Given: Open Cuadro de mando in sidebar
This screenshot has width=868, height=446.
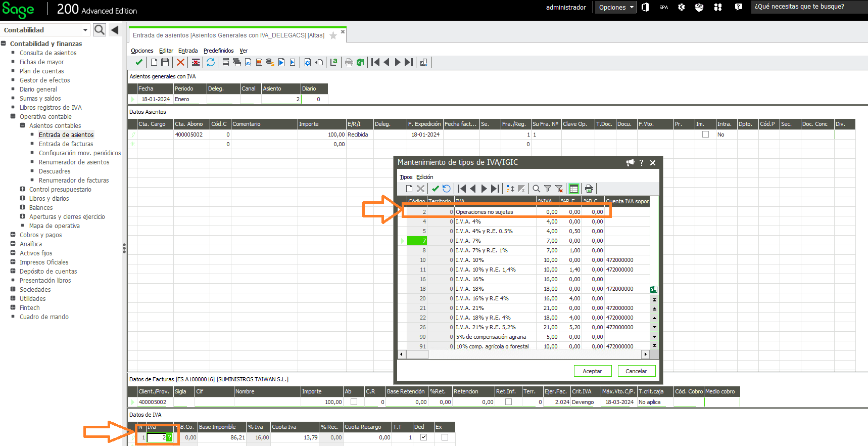Looking at the screenshot, I should click(44, 317).
